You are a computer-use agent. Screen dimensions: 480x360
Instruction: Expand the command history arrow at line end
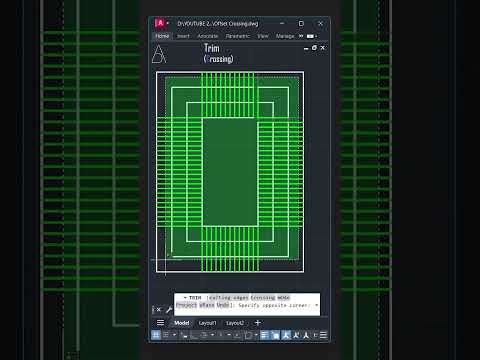(316, 305)
